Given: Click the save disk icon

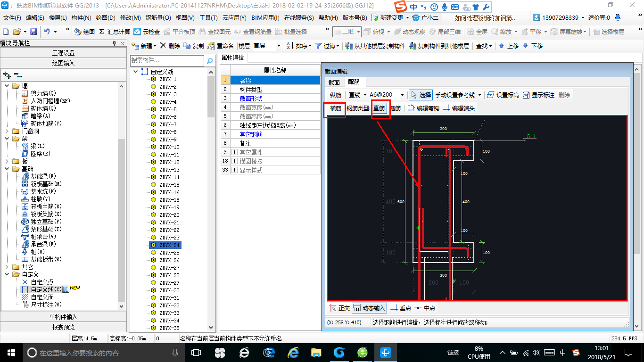Looking at the screenshot, I should [x=33, y=32].
